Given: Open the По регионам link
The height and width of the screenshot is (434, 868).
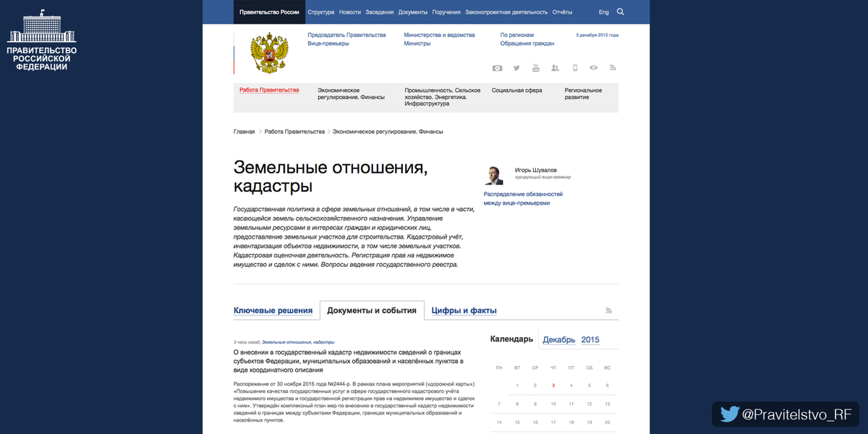Looking at the screenshot, I should pos(517,35).
